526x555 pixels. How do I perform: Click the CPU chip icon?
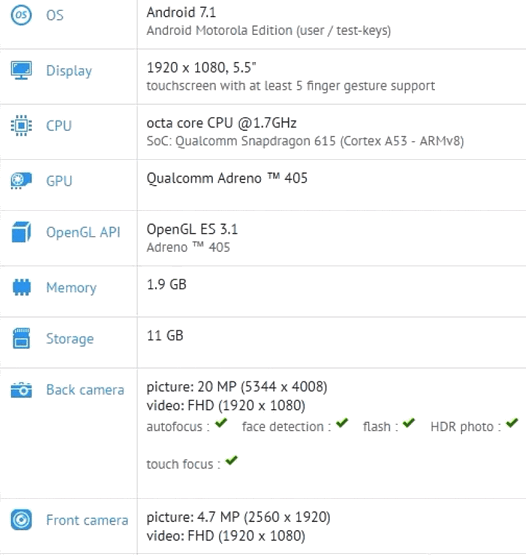21,125
